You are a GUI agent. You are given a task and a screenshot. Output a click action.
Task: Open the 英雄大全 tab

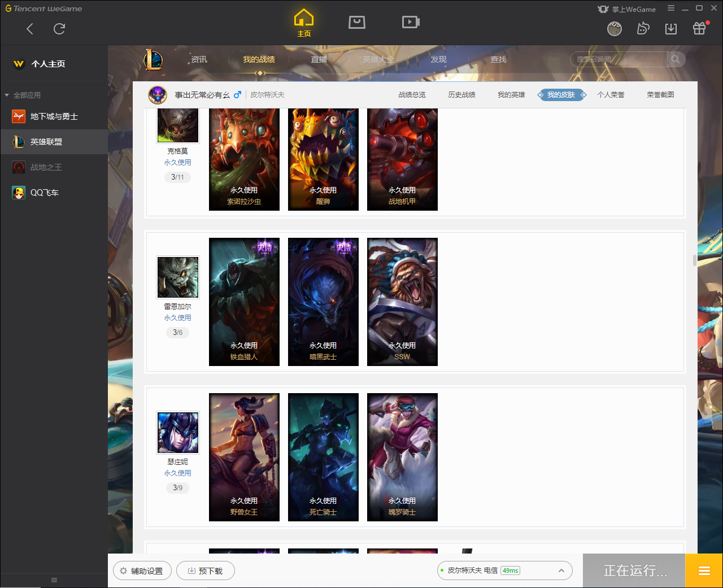pos(378,59)
